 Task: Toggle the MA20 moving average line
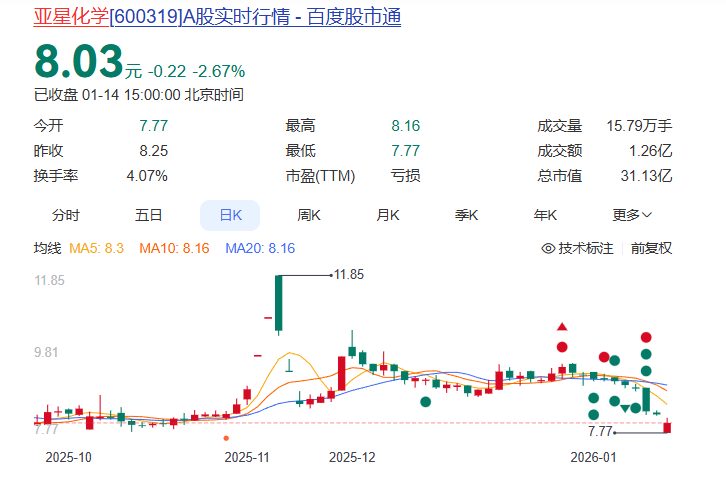coord(260,248)
